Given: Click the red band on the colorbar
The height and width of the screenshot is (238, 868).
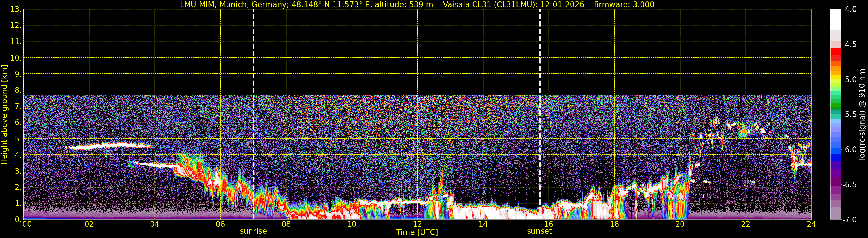Looking at the screenshot, I should pos(835,54).
